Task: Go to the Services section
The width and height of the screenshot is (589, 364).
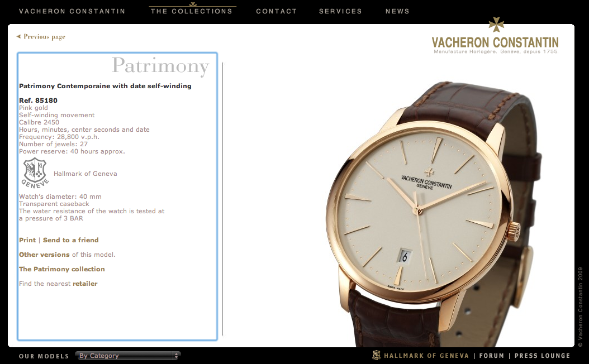Action: [x=340, y=11]
